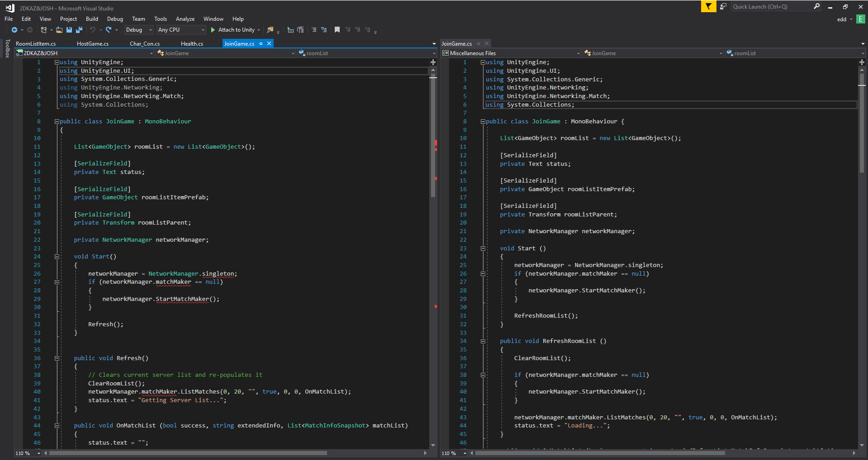Click the Save All icon
Image resolution: width=868 pixels, height=460 pixels.
79,30
